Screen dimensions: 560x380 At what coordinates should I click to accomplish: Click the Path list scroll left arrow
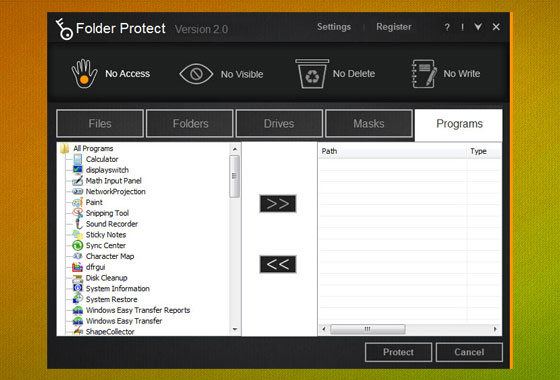point(324,329)
